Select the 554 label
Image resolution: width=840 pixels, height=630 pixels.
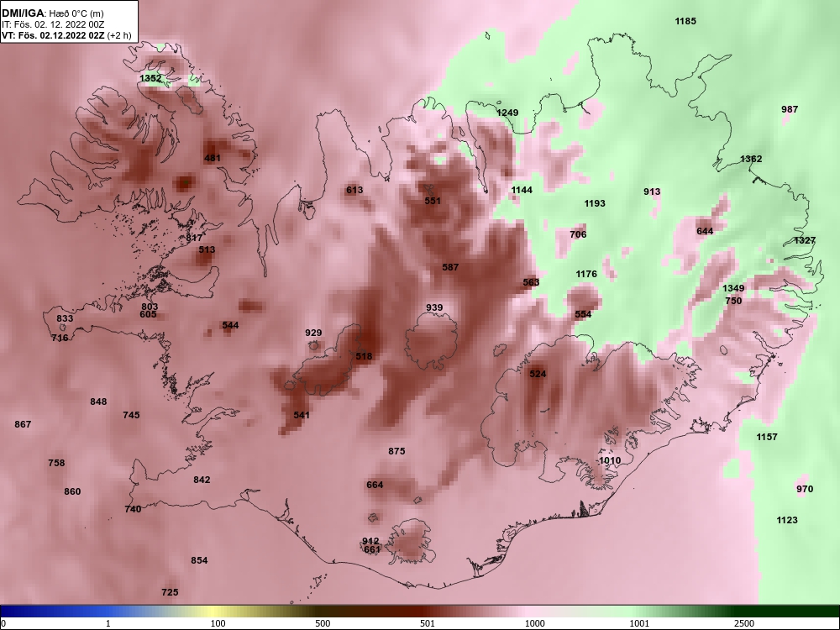click(x=583, y=314)
